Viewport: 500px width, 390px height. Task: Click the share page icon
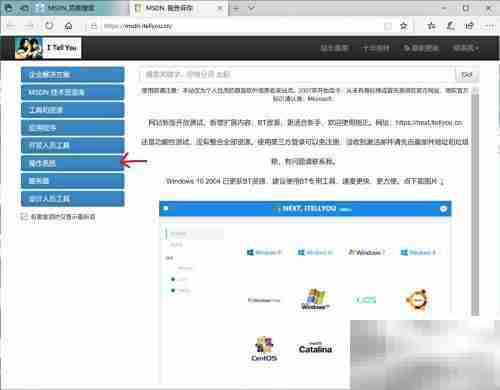(x=470, y=26)
